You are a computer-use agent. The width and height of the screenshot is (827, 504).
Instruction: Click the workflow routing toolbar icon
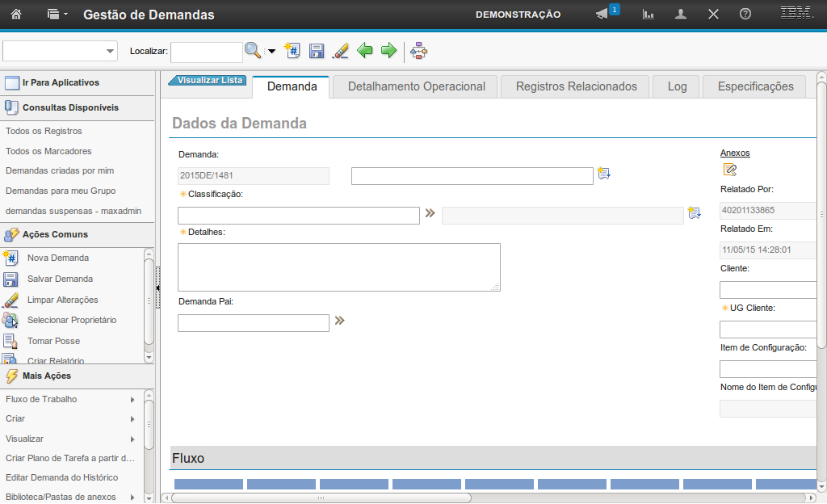point(418,51)
